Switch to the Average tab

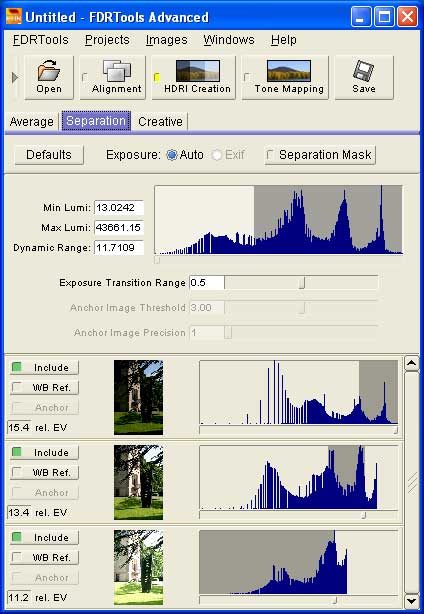point(32,122)
